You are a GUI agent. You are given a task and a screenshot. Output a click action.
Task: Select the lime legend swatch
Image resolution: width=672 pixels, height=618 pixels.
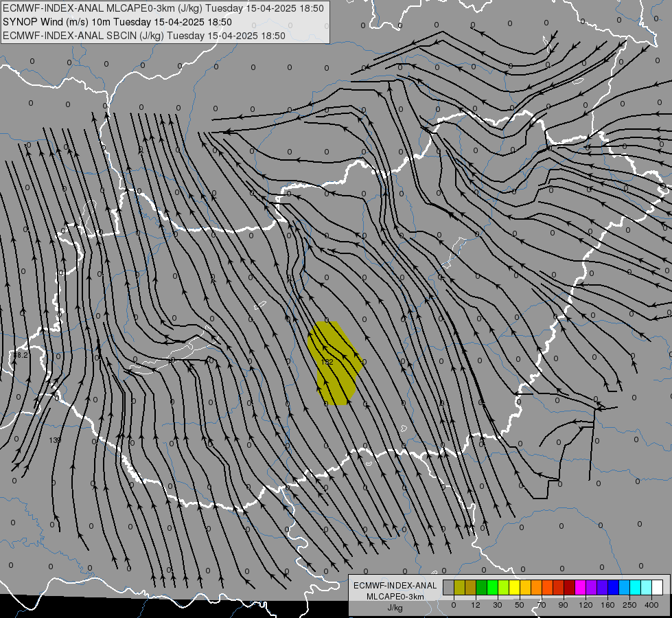504,587
